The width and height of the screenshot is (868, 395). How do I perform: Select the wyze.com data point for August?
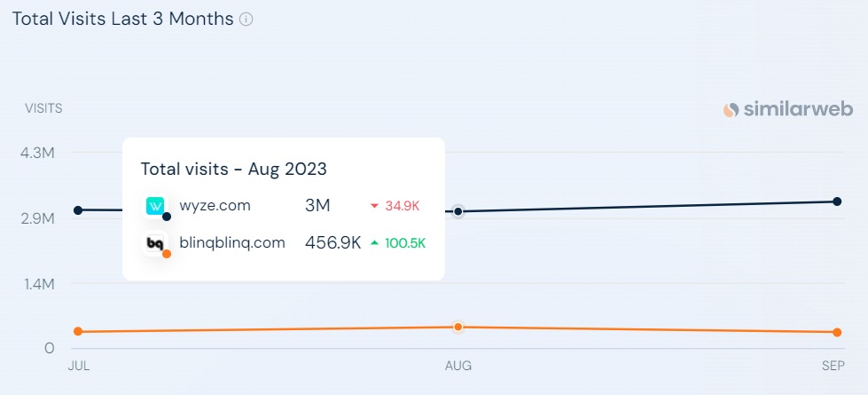[x=458, y=211]
